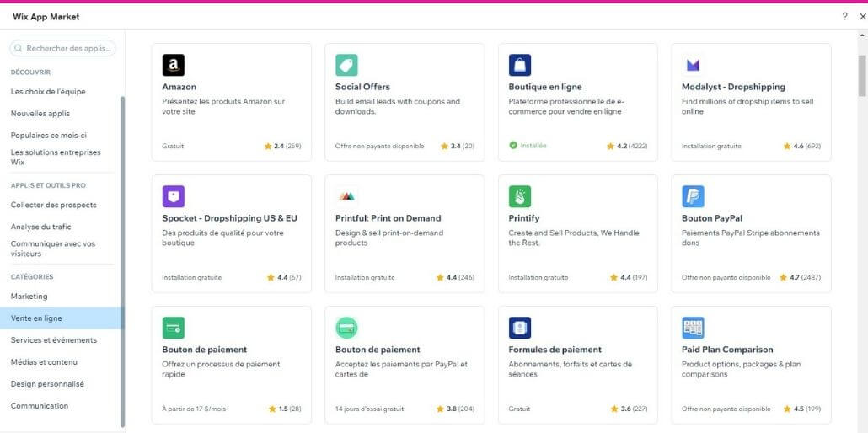Select Médias et contenu category

pos(45,362)
